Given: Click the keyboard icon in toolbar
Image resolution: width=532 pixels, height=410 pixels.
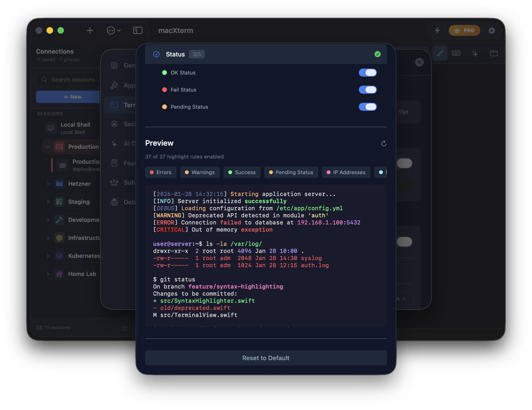Looking at the screenshot, I should tap(456, 53).
